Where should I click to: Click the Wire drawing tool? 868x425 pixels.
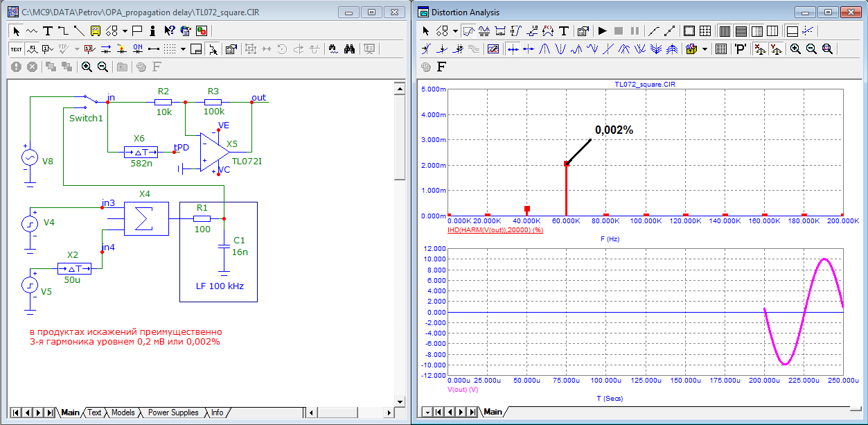(63, 31)
